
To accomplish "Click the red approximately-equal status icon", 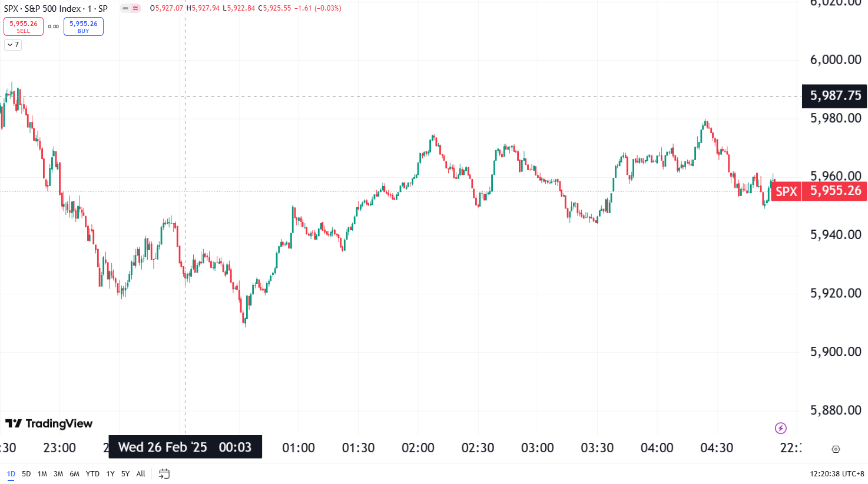I will pos(136,8).
